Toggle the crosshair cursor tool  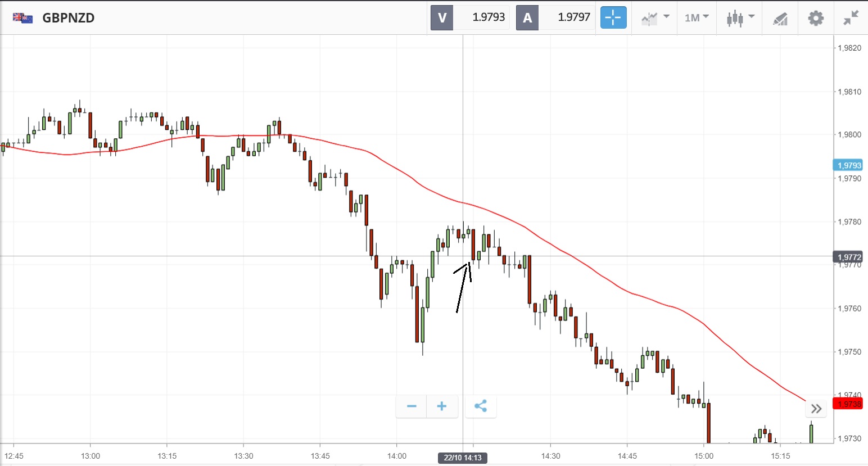(x=613, y=17)
